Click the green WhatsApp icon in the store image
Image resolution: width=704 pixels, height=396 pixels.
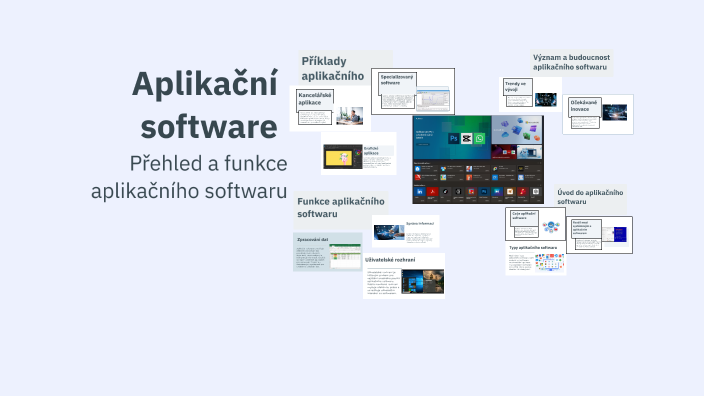(x=480, y=138)
